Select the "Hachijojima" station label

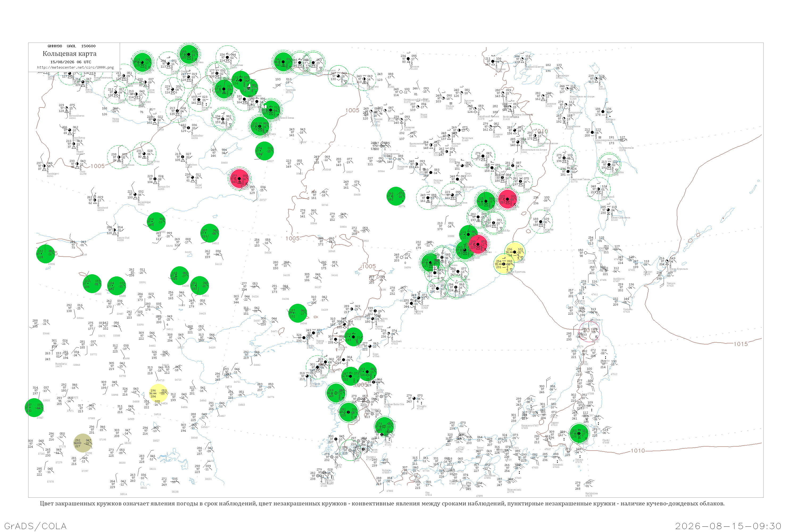tap(591, 493)
